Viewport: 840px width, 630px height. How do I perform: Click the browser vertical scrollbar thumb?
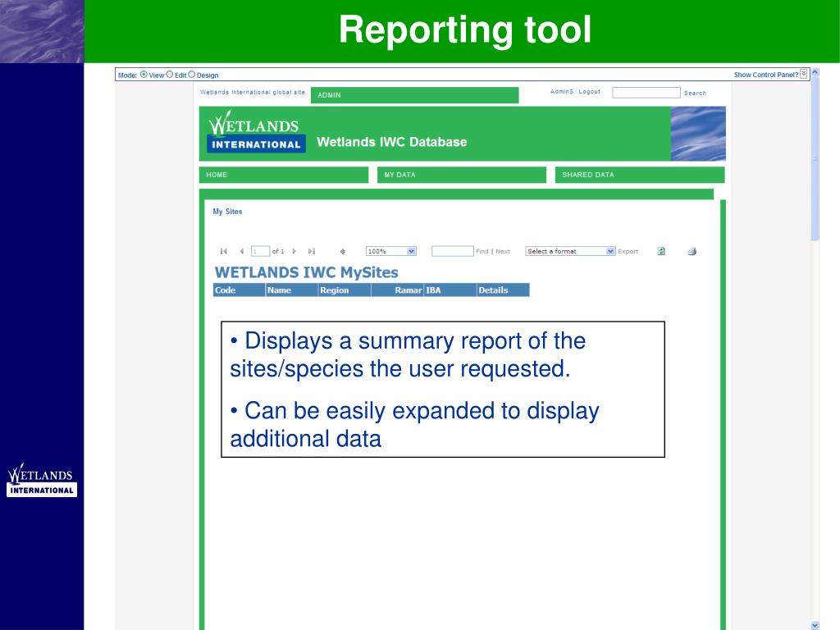coord(815,158)
